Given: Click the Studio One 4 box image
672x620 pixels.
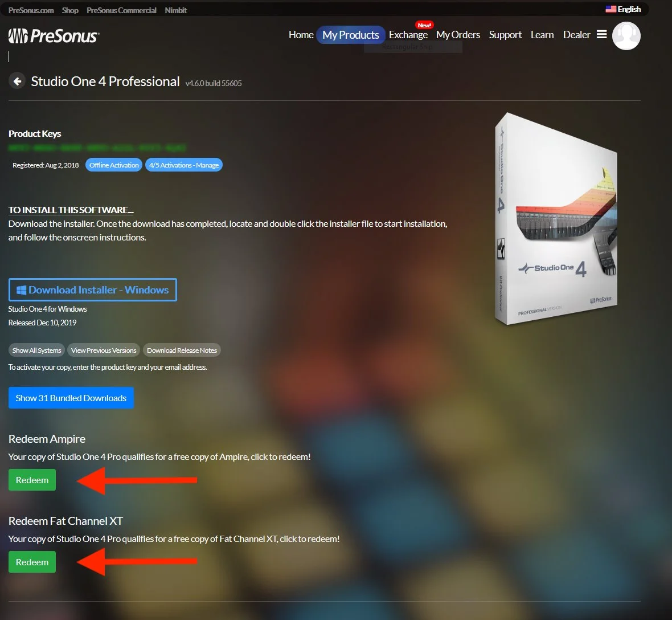Looking at the screenshot, I should point(556,219).
